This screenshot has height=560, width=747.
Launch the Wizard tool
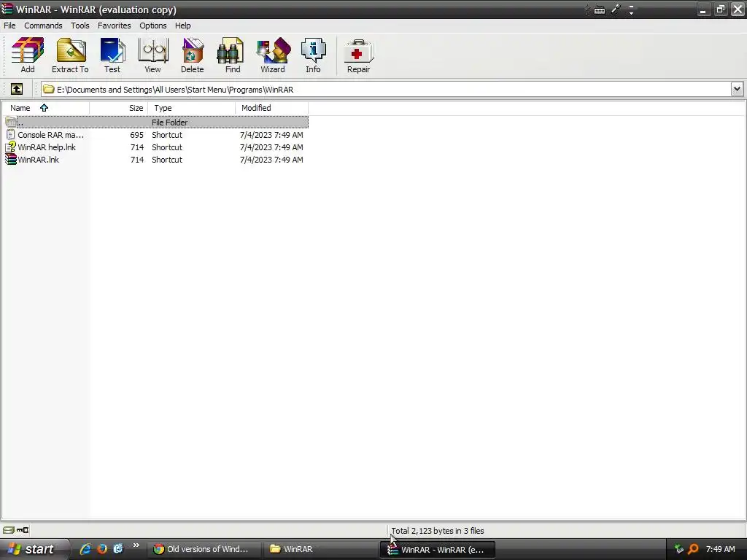273,55
